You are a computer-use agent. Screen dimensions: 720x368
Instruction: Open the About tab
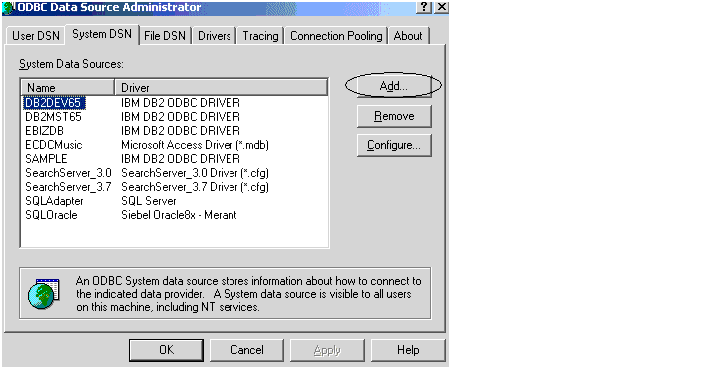pyautogui.click(x=408, y=36)
